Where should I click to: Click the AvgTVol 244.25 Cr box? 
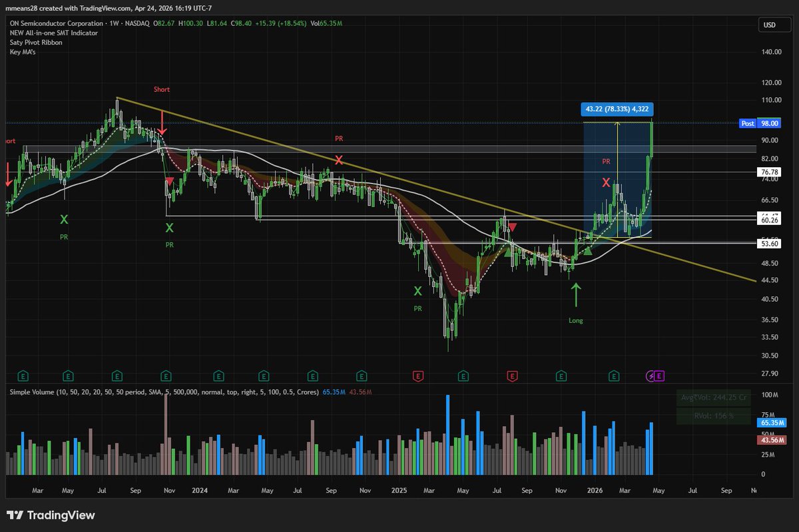coord(715,398)
